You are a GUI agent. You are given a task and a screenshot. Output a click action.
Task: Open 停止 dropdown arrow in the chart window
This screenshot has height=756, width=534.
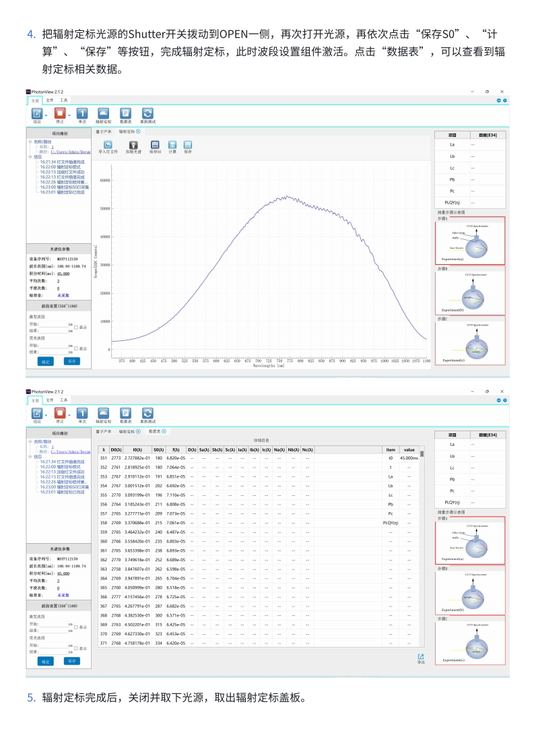click(x=69, y=115)
